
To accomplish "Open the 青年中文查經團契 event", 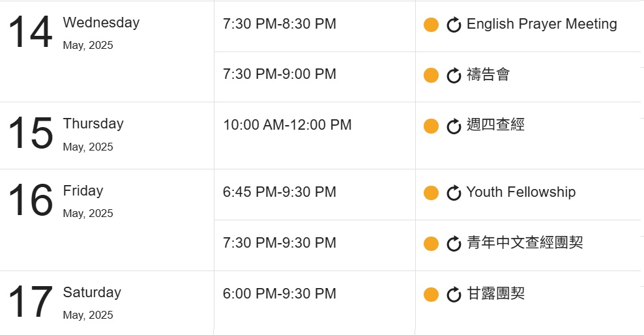I will point(525,242).
